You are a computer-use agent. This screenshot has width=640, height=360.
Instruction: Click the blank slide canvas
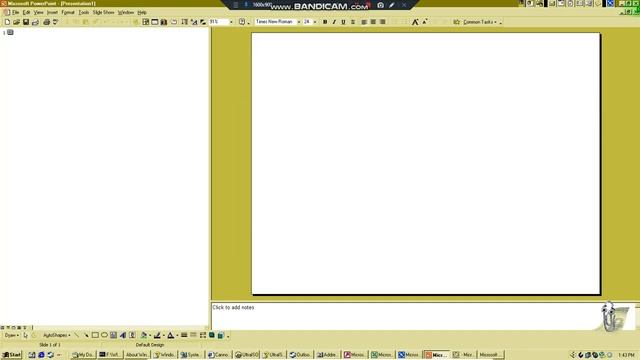[x=426, y=163]
